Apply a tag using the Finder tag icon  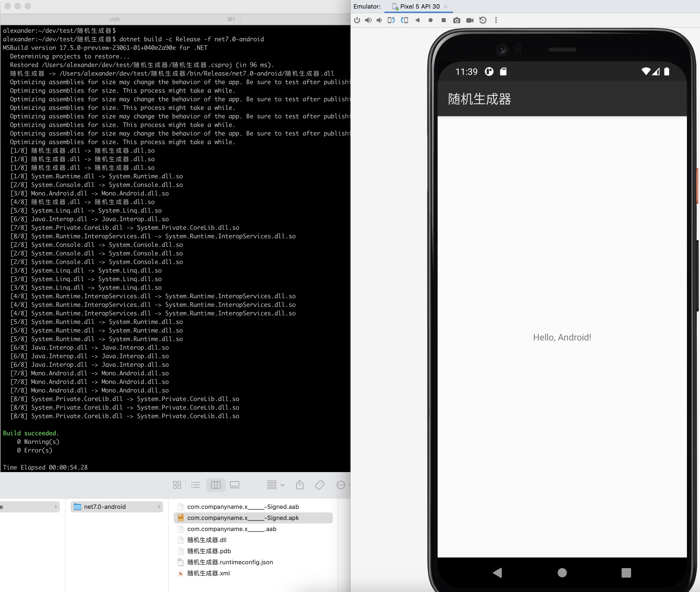tap(319, 485)
